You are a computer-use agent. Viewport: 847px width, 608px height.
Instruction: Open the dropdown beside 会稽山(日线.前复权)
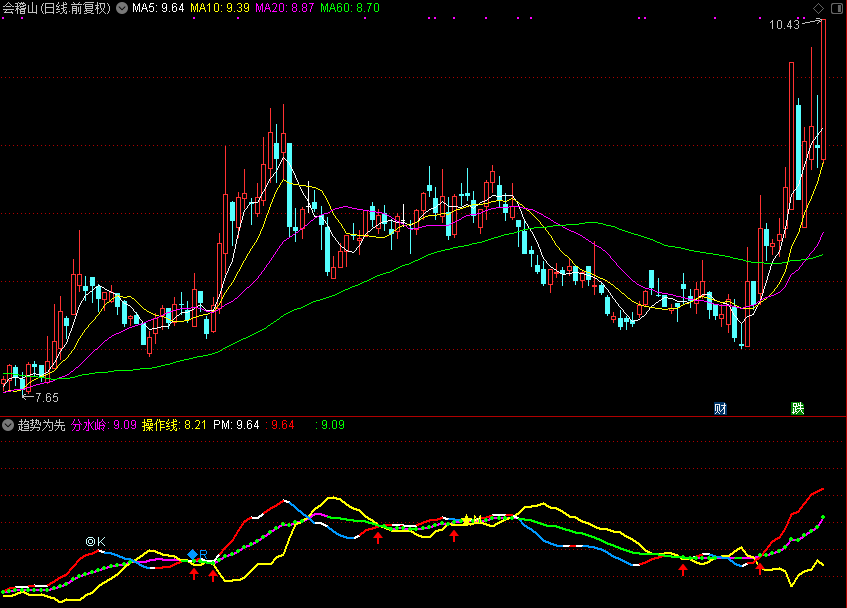(122, 8)
